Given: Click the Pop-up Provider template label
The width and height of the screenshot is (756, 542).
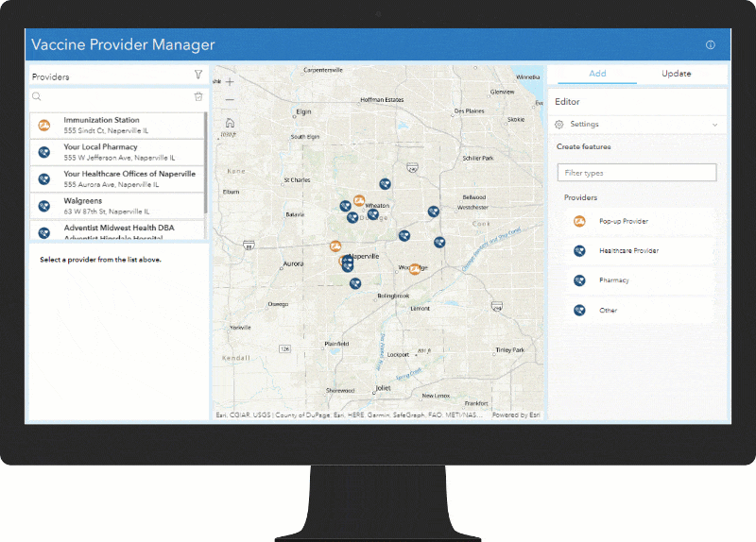Looking at the screenshot, I should [x=624, y=221].
